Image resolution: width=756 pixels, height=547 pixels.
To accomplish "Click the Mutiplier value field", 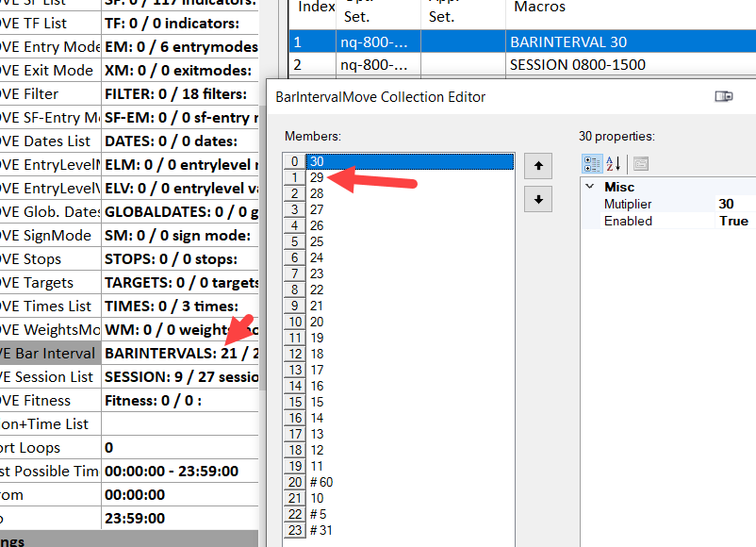I will 733,204.
